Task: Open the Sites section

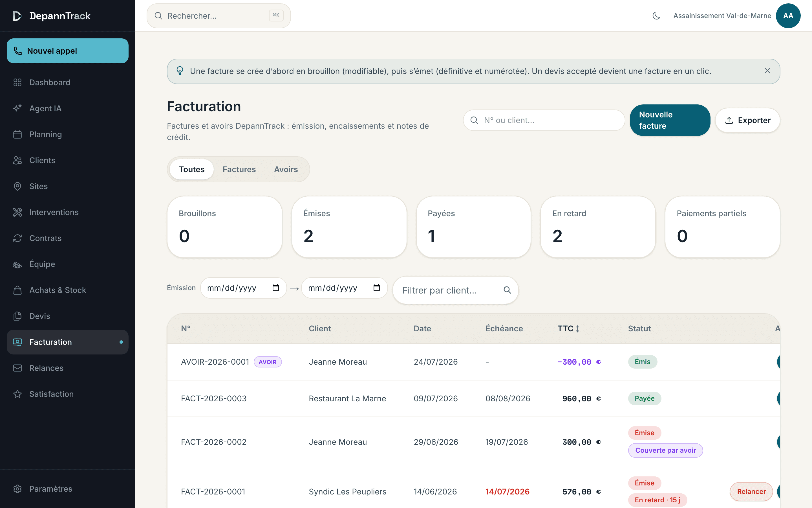Action: [x=67, y=186]
